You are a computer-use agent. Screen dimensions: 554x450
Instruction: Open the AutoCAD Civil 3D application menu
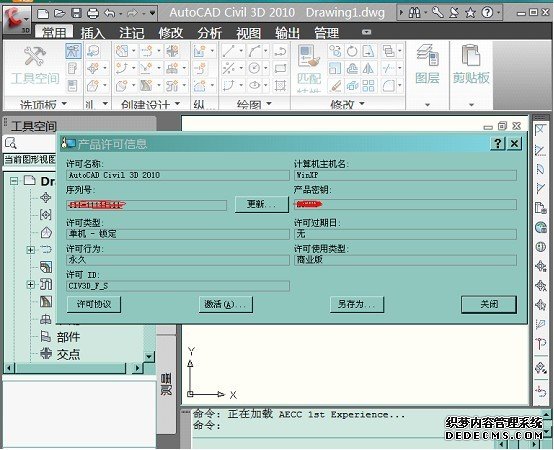(16, 20)
